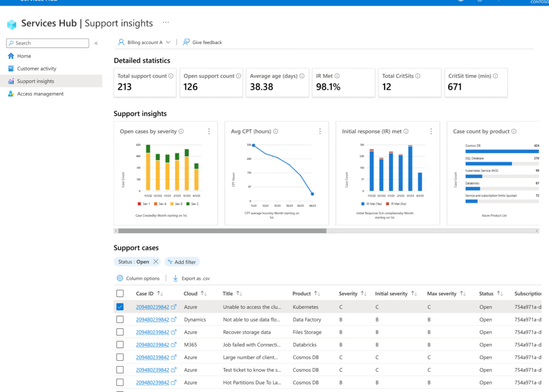
Task: Open case link for Recover storage data
Action: coord(152,332)
